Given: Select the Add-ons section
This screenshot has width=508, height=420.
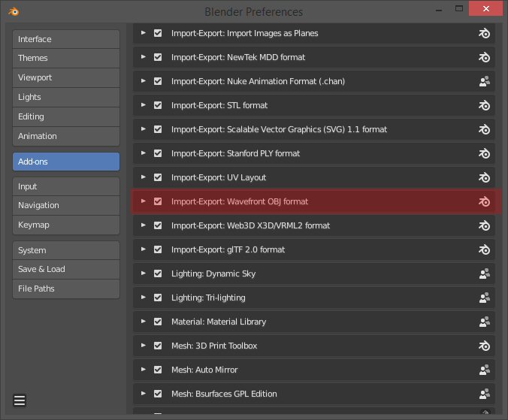Looking at the screenshot, I should [x=66, y=162].
